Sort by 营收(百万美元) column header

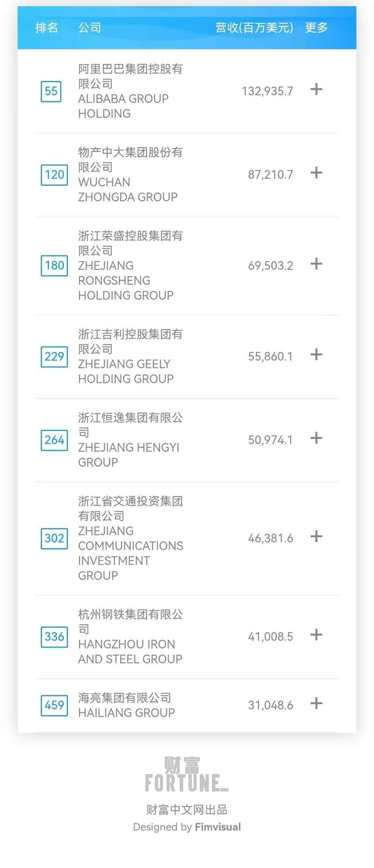point(254,28)
